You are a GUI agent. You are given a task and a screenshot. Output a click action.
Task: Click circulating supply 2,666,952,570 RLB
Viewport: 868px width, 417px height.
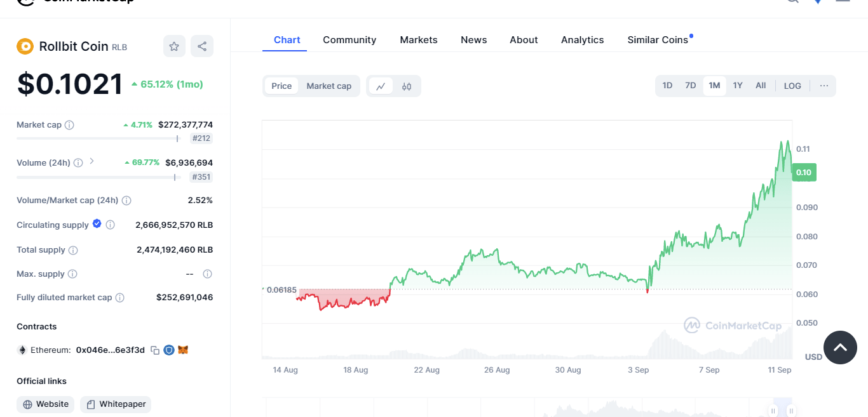click(174, 225)
